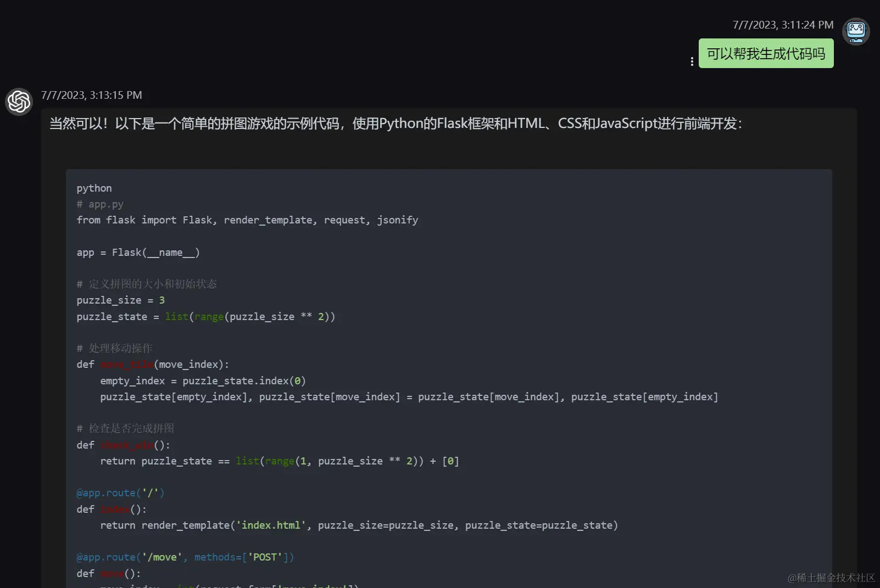
Task: Click the 'puzzle_state = list(range(...))' assignment line
Action: click(206, 317)
